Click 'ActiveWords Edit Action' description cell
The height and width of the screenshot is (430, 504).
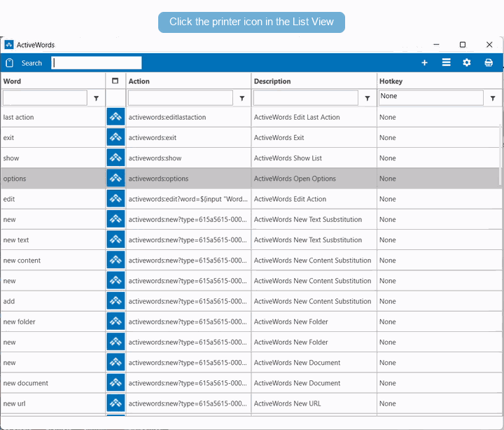314,199
